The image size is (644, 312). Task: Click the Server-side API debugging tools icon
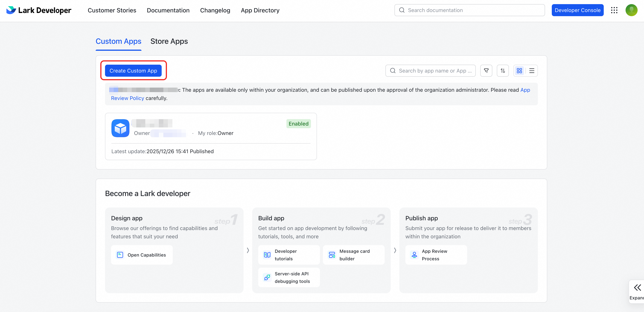[x=267, y=277]
